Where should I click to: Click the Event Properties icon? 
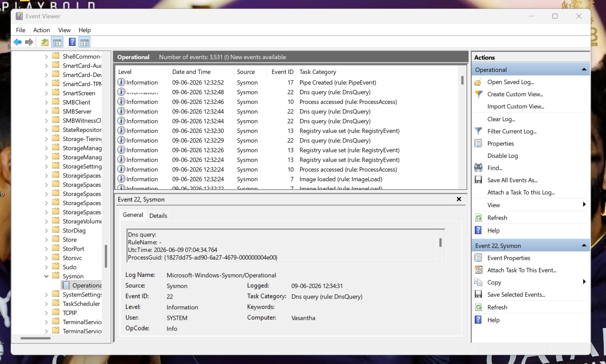pos(478,258)
